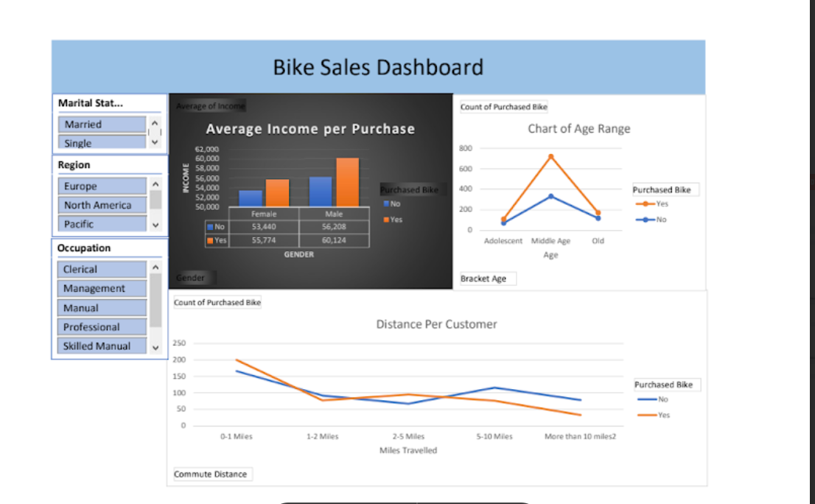Toggle the Single slicer filter
Viewport: 815px width, 504px height.
[102, 143]
